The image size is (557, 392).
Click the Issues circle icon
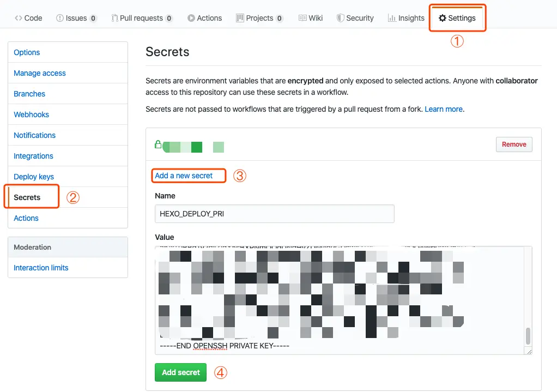(60, 18)
